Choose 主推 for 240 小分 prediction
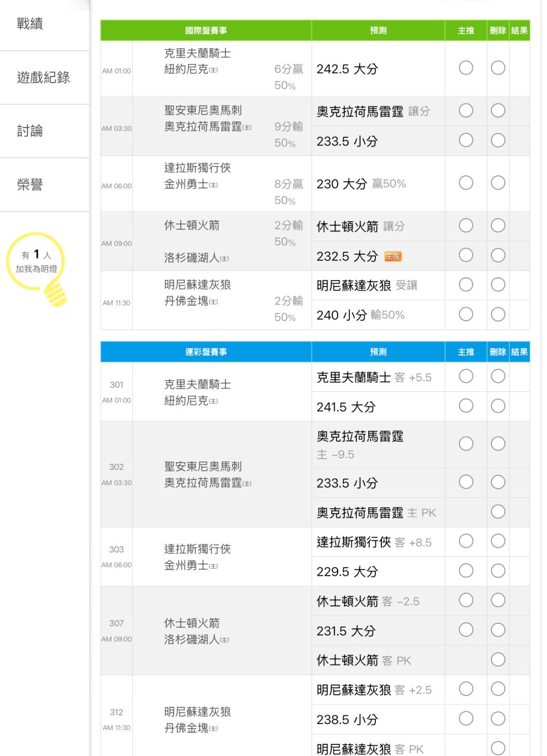The width and height of the screenshot is (547, 756). (x=466, y=314)
